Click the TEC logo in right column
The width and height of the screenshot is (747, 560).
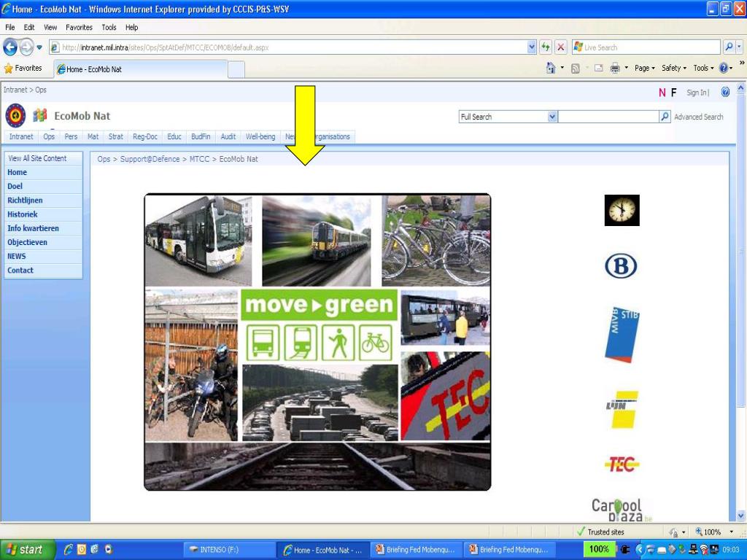622,464
